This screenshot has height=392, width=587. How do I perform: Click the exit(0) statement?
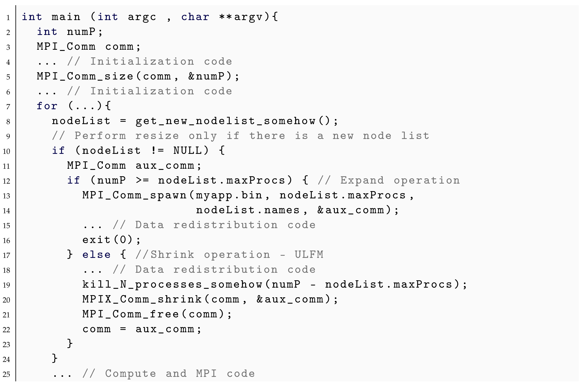[x=111, y=240]
